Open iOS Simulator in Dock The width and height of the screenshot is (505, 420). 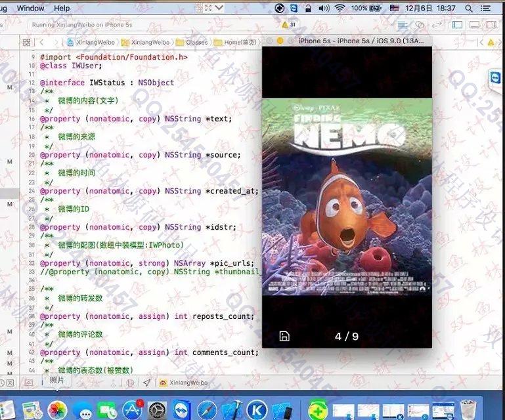click(x=282, y=411)
